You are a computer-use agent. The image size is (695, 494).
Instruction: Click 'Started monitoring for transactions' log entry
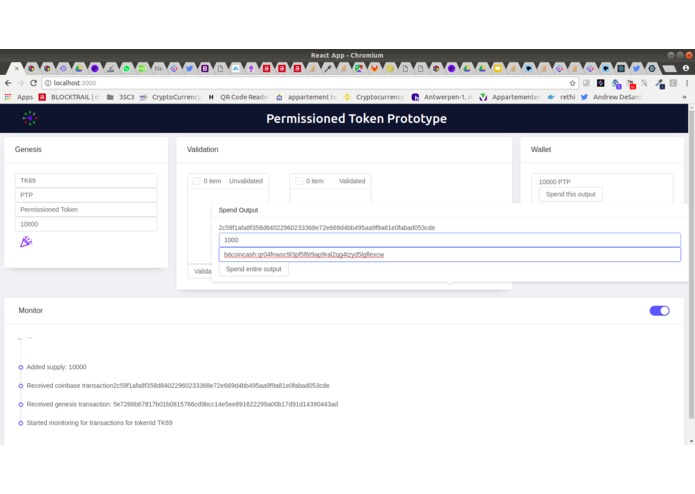pyautogui.click(x=99, y=423)
